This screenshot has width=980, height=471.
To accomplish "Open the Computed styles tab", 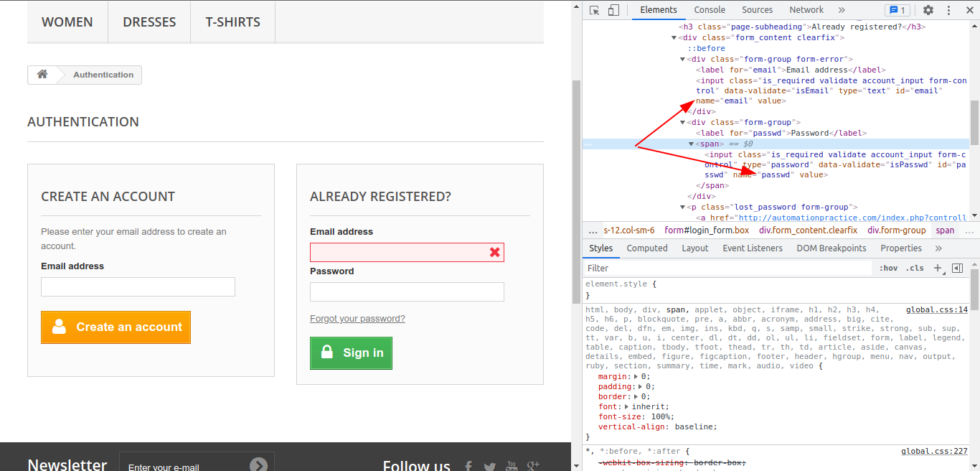I will click(646, 248).
